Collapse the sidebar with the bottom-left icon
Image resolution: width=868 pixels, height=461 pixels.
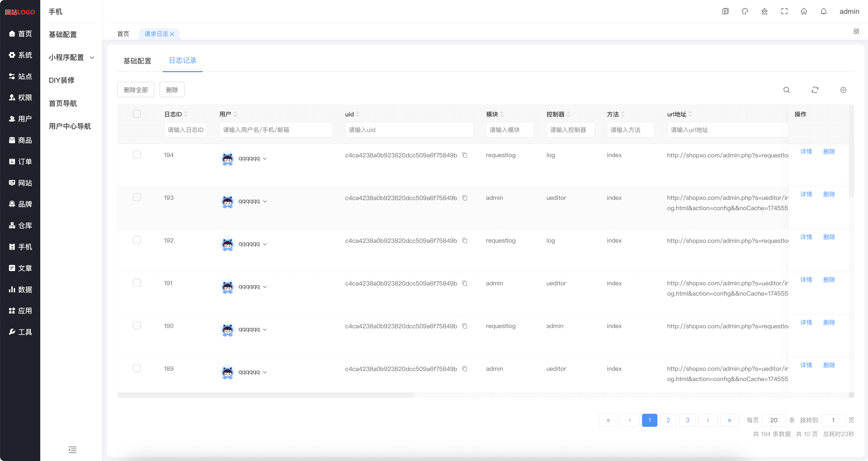coord(72,450)
